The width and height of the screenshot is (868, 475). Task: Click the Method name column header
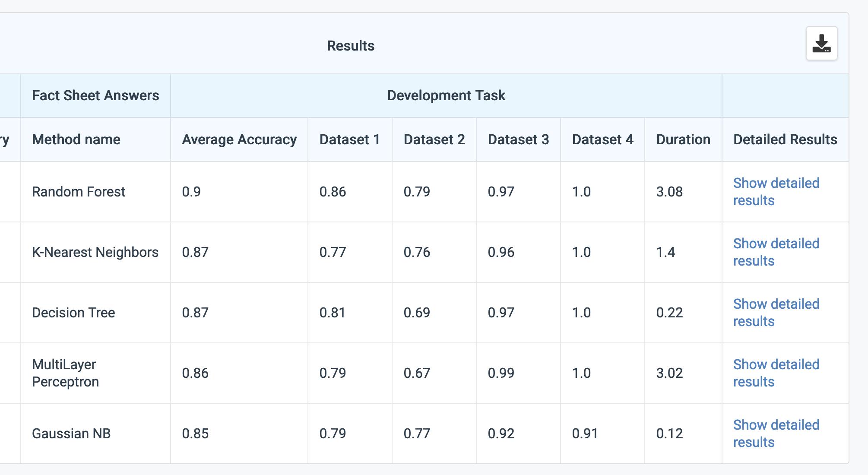click(x=76, y=139)
